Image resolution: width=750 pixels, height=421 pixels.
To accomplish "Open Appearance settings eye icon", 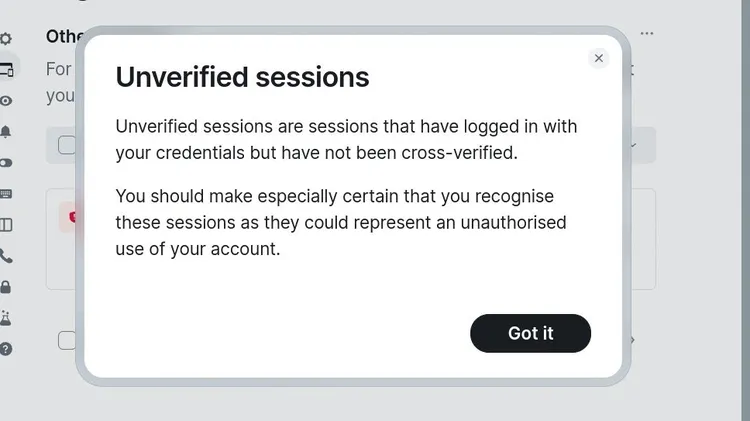I will 6,101.
